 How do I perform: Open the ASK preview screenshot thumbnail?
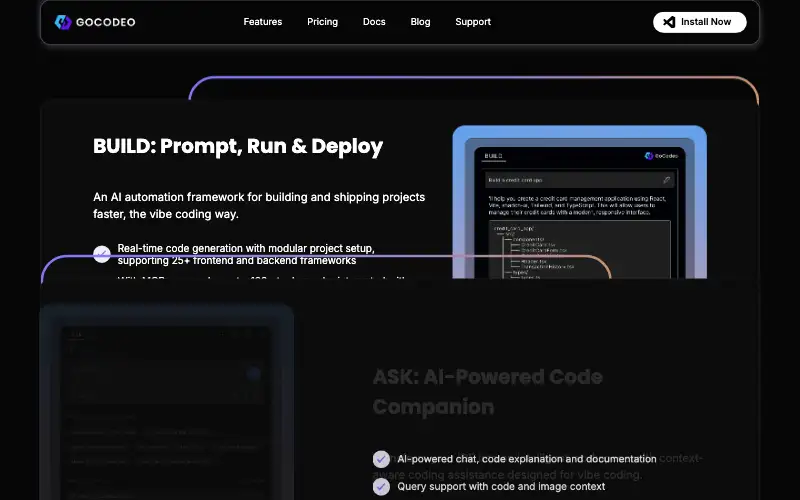coord(167,402)
